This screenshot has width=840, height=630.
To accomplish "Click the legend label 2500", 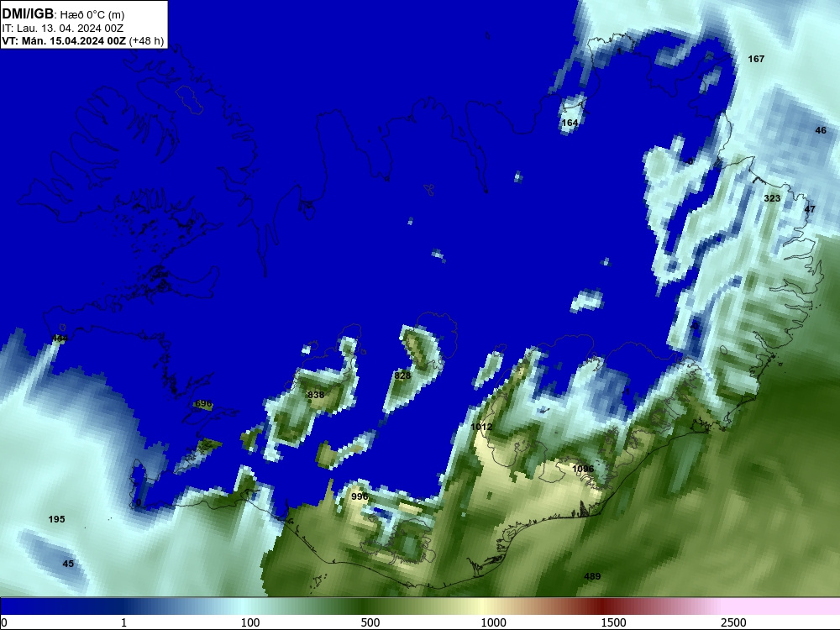I will (x=733, y=622).
